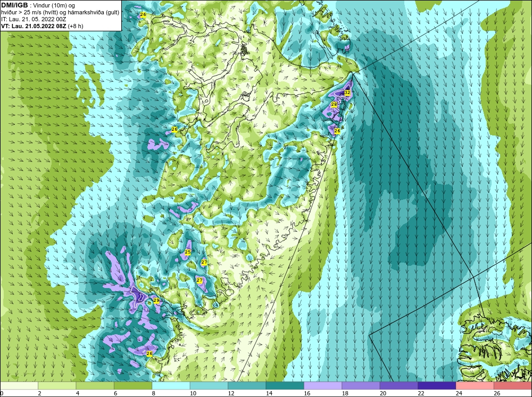532x397 pixels.
Task: Click the yellow 28 gust label
Action: pos(334,104)
